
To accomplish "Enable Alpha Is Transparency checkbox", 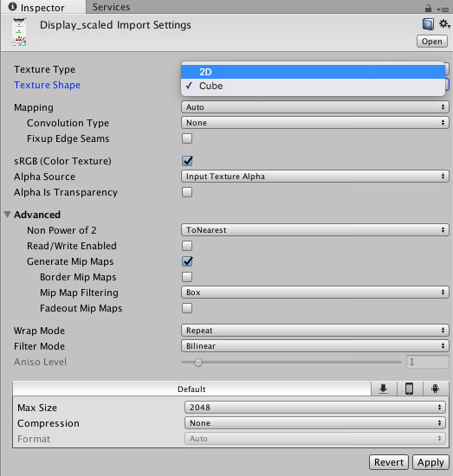I will pos(187,192).
